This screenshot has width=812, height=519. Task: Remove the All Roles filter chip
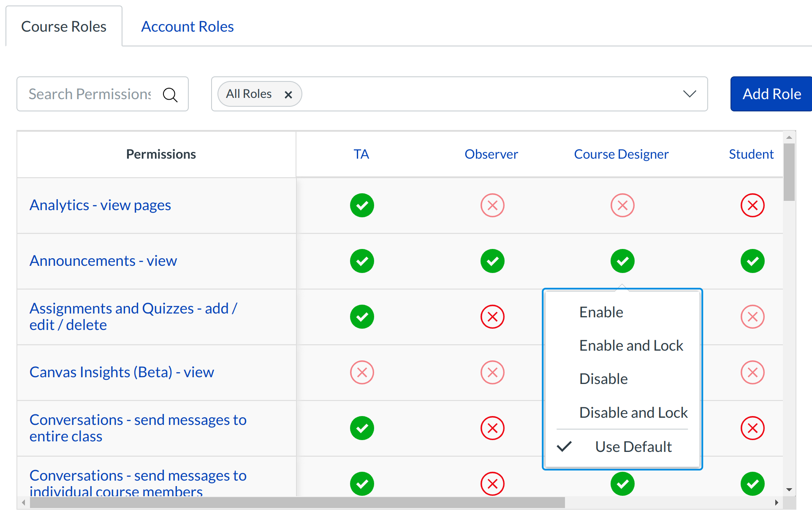pyautogui.click(x=288, y=94)
